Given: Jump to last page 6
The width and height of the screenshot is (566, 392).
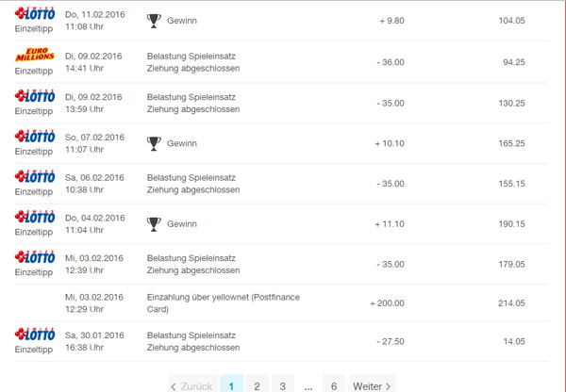Looking at the screenshot, I should click(x=334, y=385).
